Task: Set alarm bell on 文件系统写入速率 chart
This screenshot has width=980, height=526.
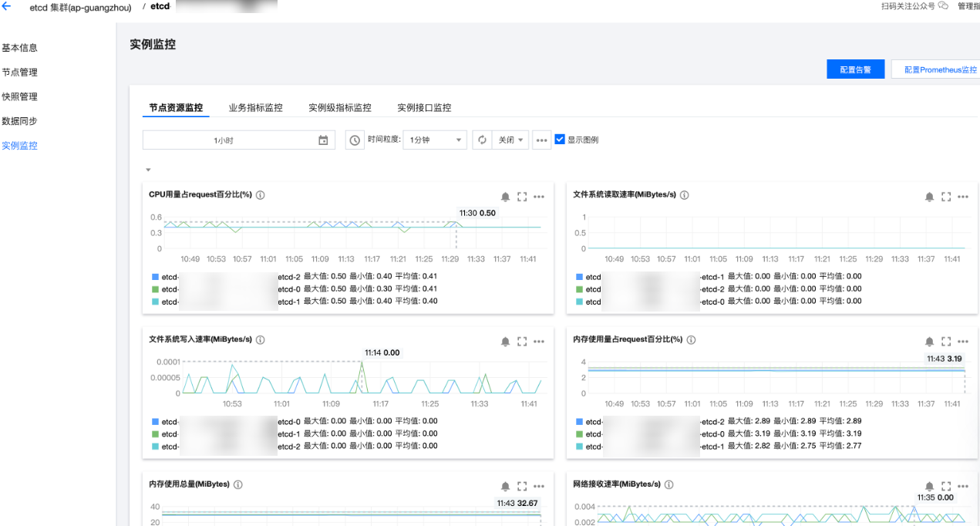Action: coord(506,341)
